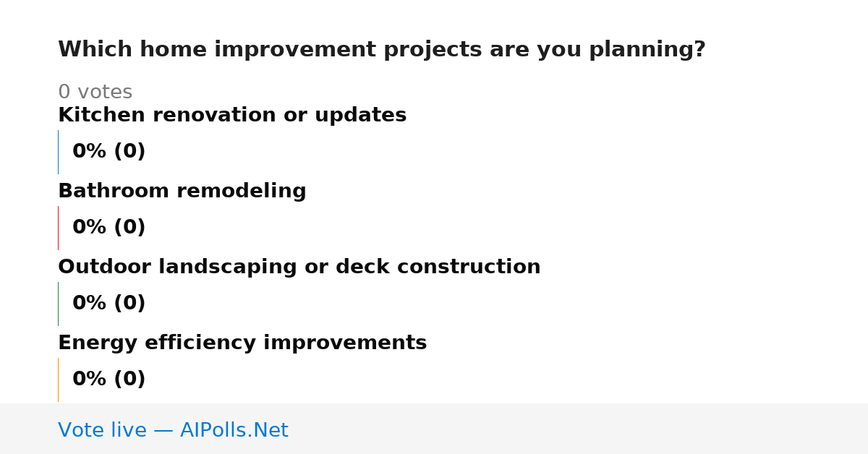Choose 'Energy efficiency improvements' option label
The image size is (868, 454).
(x=242, y=343)
